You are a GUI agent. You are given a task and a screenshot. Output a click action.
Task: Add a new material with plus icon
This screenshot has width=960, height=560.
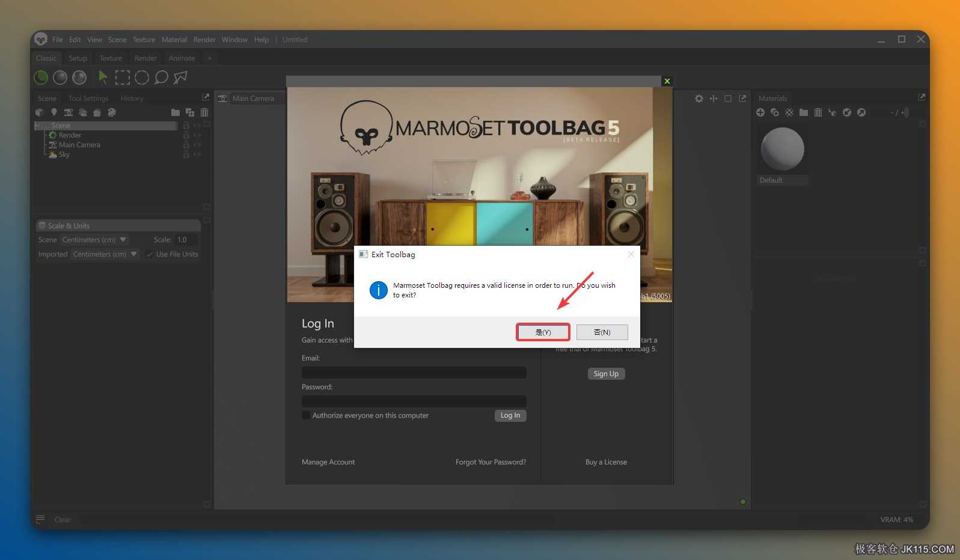(760, 112)
